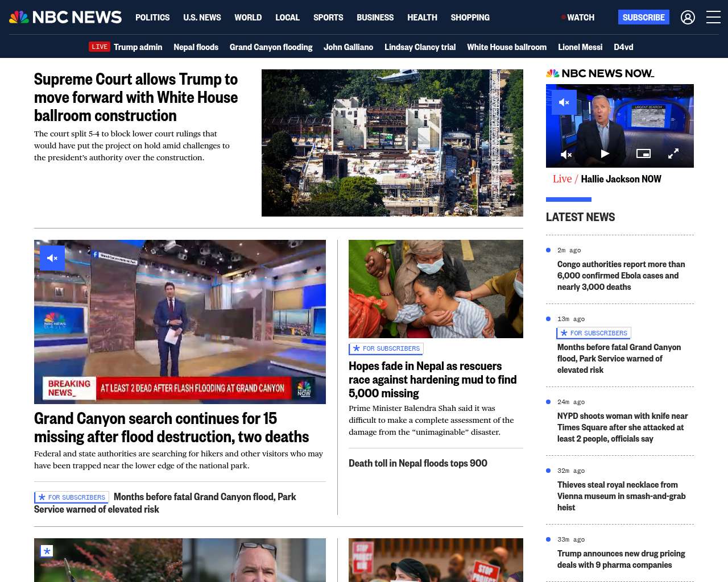Image resolution: width=728 pixels, height=582 pixels.
Task: Open Death toll in Nepal floods story
Action: coord(418,463)
